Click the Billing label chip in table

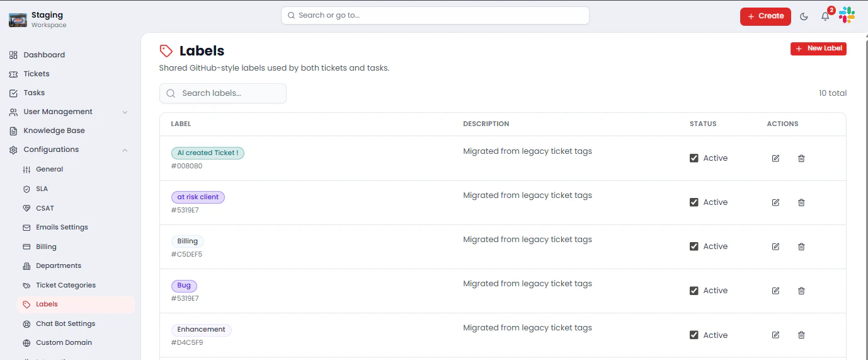coord(188,241)
